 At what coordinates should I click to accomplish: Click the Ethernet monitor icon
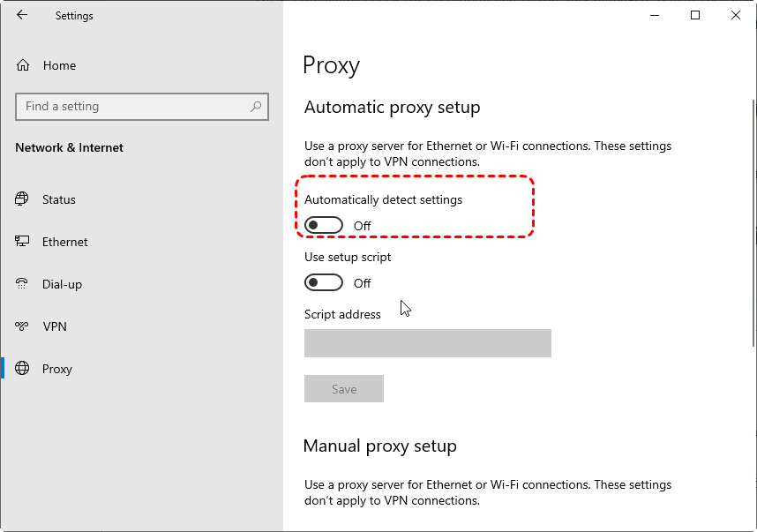click(x=23, y=242)
